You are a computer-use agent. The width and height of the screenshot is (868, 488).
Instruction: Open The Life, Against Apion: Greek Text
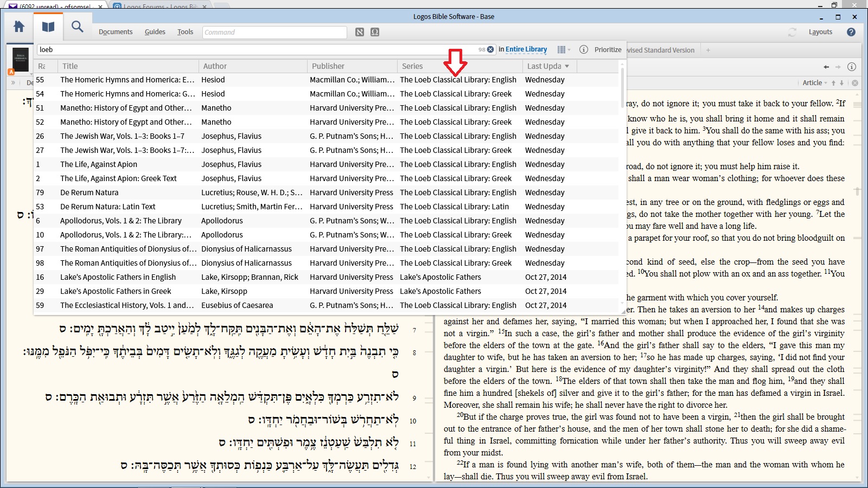tap(326, 178)
